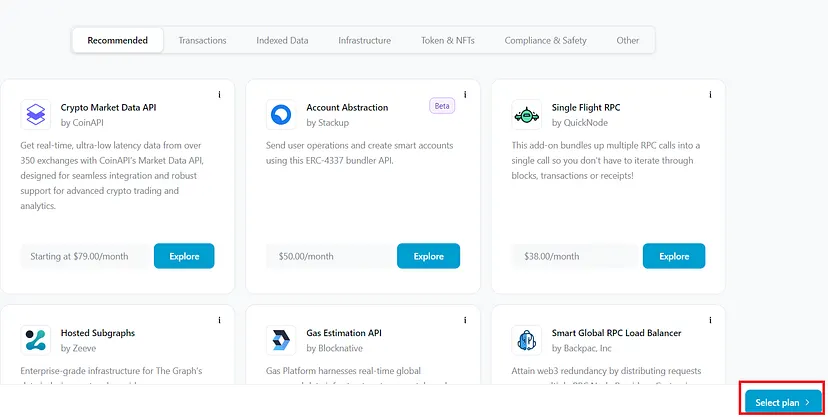Explore the Crypto Market Data API

[x=184, y=256]
